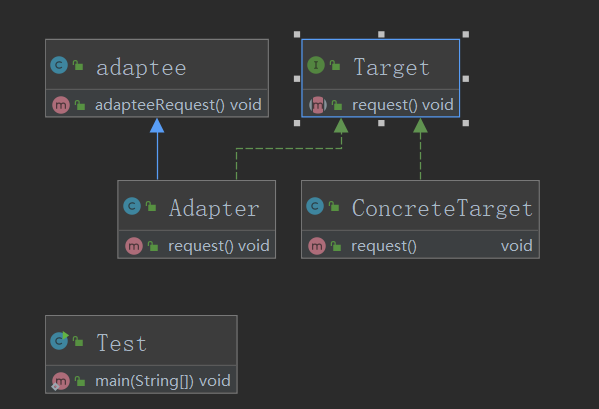Click the class icon beside Adapter
599x409 pixels.
tap(132, 206)
